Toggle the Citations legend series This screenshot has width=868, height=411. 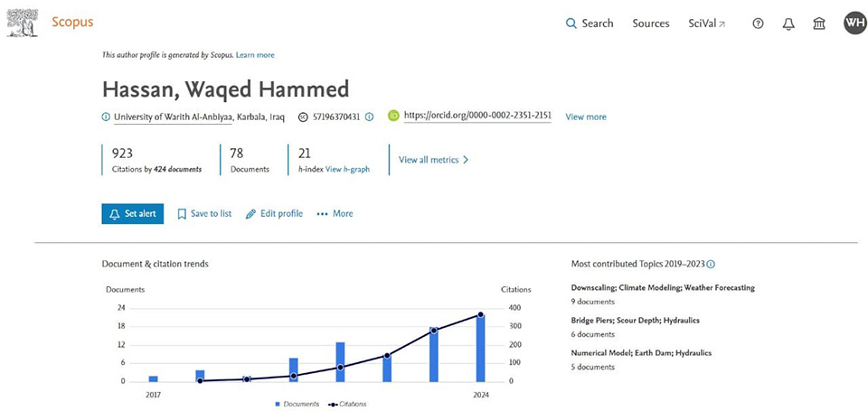pos(346,404)
